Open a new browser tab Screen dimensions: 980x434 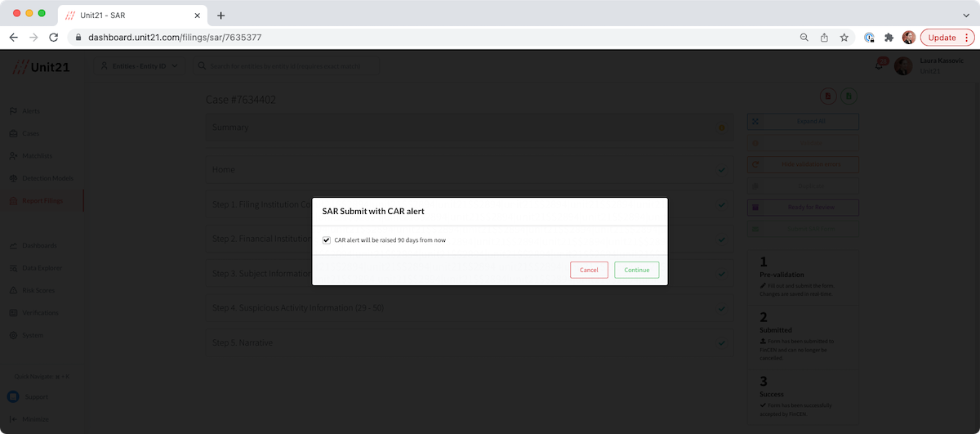click(220, 16)
